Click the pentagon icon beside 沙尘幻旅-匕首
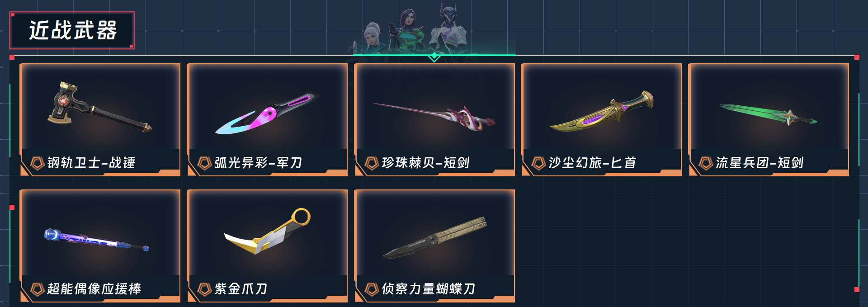This screenshot has height=307, width=868. [x=538, y=163]
